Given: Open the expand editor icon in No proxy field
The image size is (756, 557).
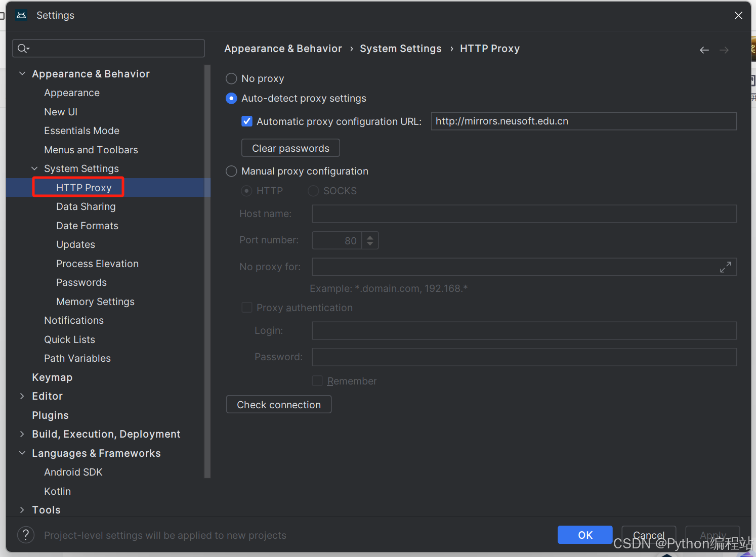Looking at the screenshot, I should click(726, 267).
